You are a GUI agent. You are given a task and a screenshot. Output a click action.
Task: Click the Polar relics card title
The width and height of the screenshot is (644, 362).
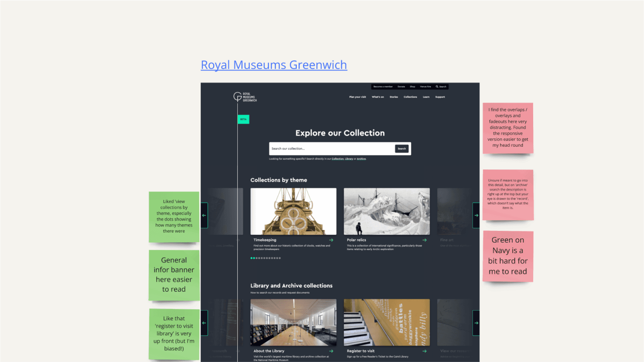click(357, 240)
